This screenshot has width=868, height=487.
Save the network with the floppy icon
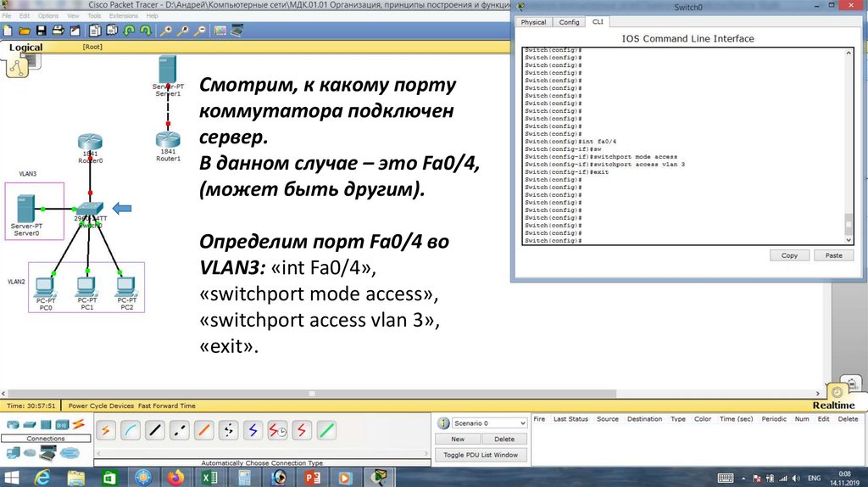tap(41, 31)
